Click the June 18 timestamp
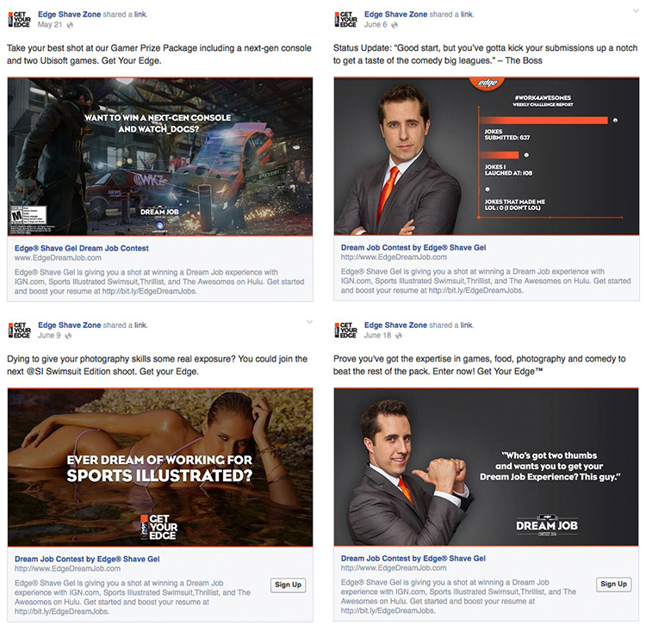This screenshot has height=644, width=646. click(x=377, y=336)
